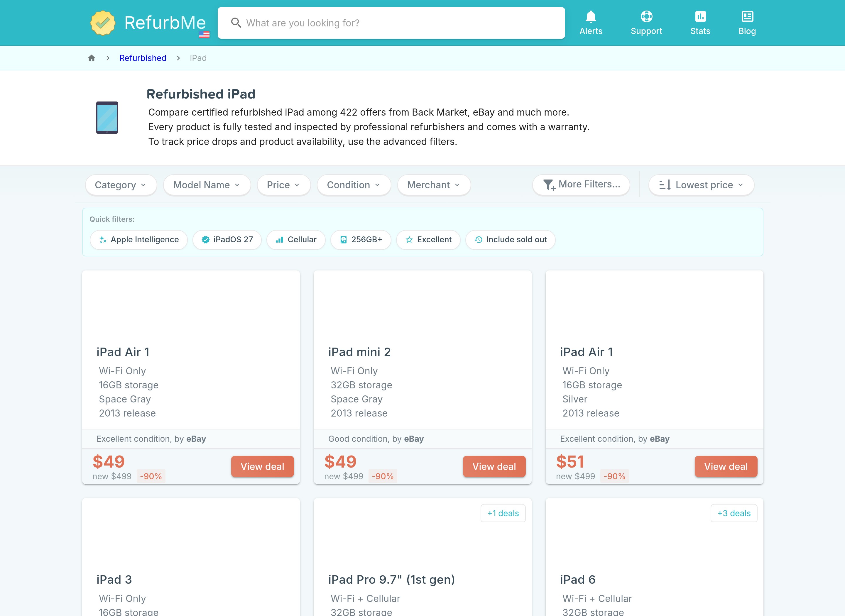Image resolution: width=845 pixels, height=616 pixels.
Task: Click +1 deals badge on iPad Pro 9.7"
Action: click(x=503, y=513)
